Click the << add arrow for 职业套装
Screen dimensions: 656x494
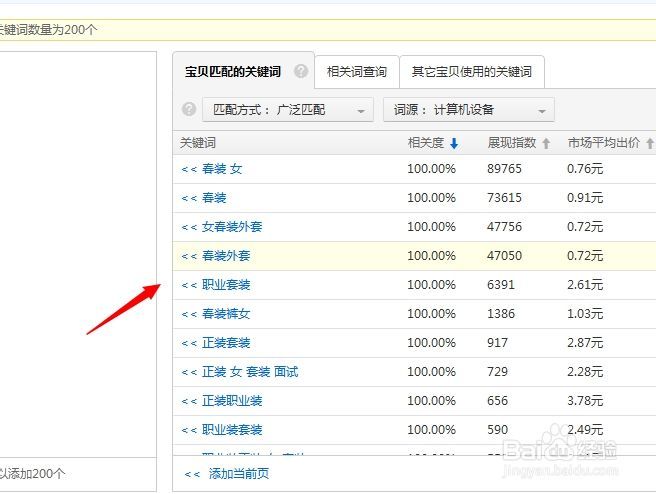pos(189,285)
